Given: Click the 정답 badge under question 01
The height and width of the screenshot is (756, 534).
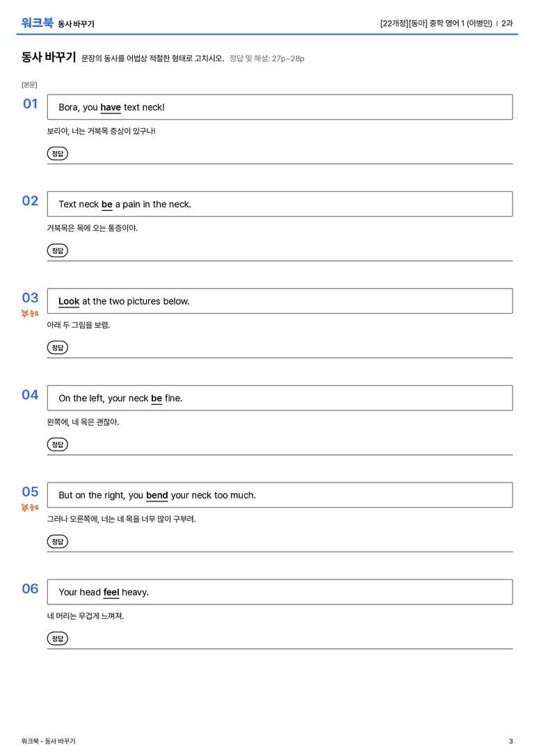Looking at the screenshot, I should pyautogui.click(x=57, y=154).
